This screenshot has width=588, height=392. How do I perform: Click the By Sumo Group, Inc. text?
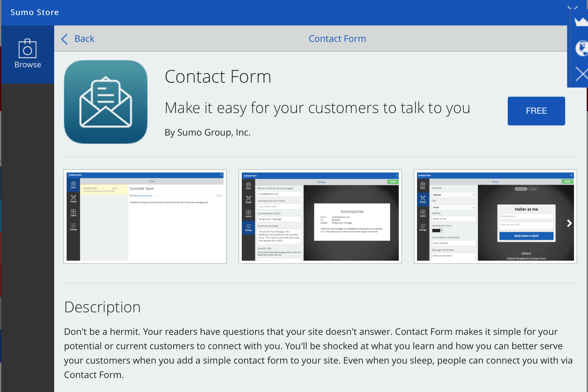(x=208, y=132)
